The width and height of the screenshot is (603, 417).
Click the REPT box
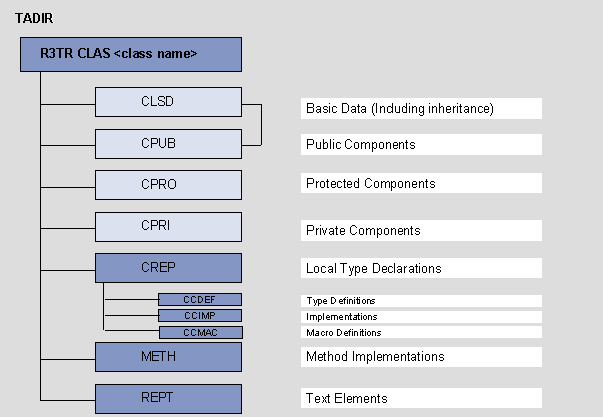click(169, 398)
